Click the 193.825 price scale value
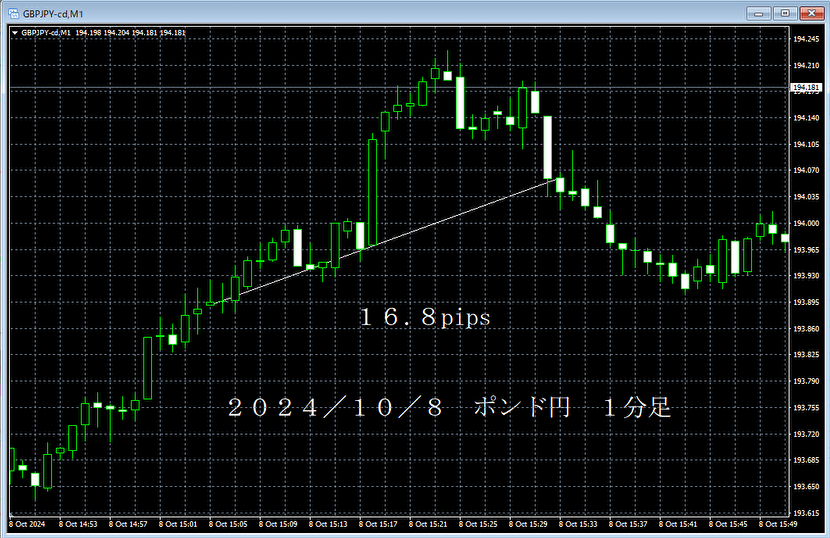 click(x=806, y=355)
